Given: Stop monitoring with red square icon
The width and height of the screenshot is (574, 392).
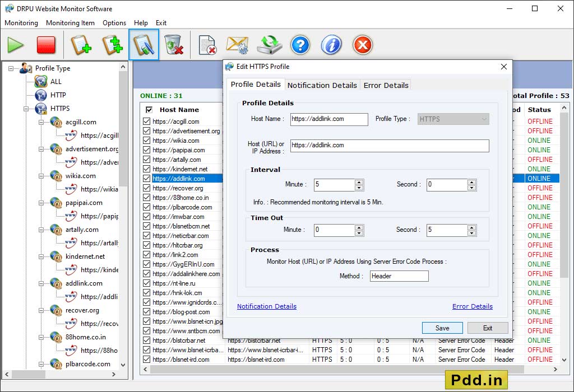Looking at the screenshot, I should (46, 45).
